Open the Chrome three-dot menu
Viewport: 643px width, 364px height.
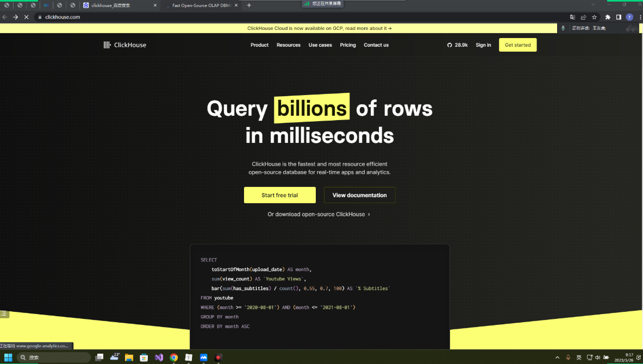[640, 17]
